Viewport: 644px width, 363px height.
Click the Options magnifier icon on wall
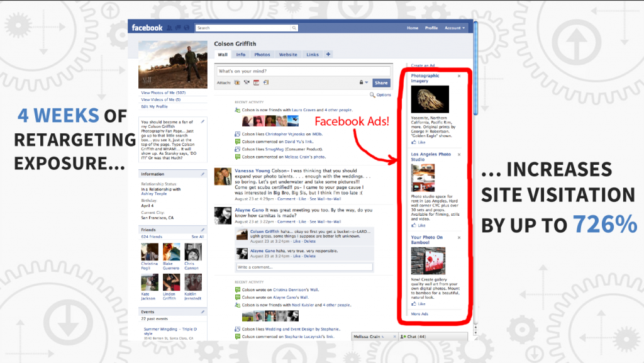[372, 95]
